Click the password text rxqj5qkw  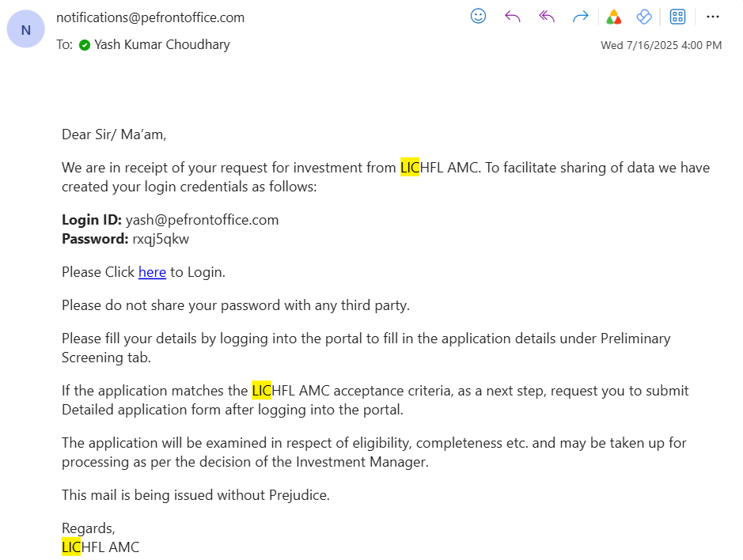coord(161,239)
